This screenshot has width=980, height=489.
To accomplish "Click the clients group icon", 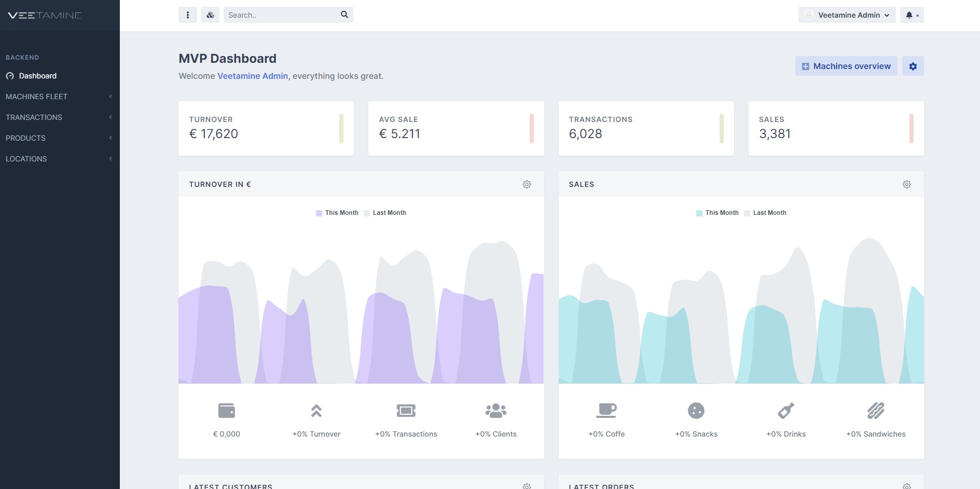I will (x=495, y=411).
